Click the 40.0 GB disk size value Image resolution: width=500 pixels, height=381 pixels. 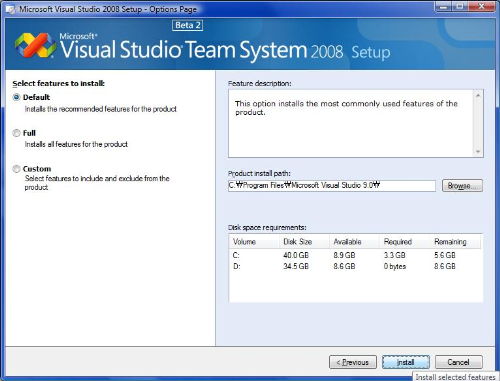[x=296, y=255]
